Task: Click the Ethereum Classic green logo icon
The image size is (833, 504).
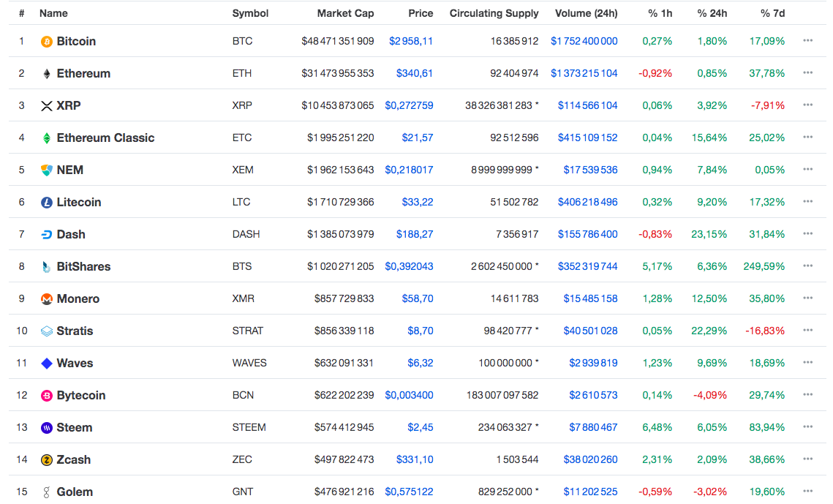Action: (47, 138)
